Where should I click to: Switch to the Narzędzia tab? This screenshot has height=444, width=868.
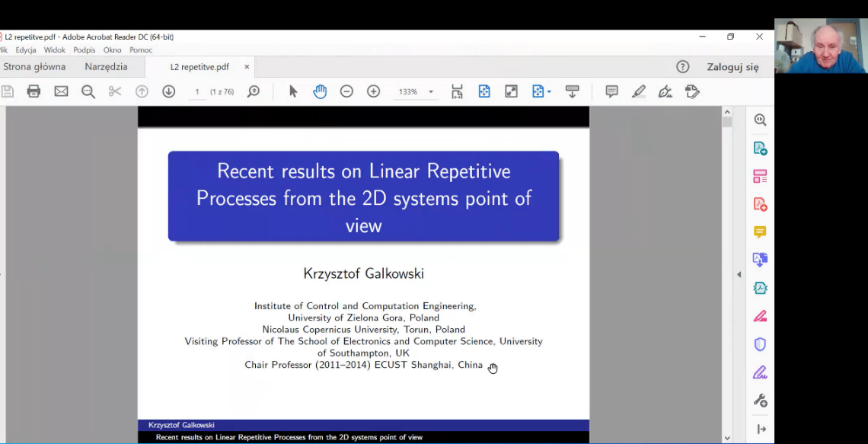point(106,67)
